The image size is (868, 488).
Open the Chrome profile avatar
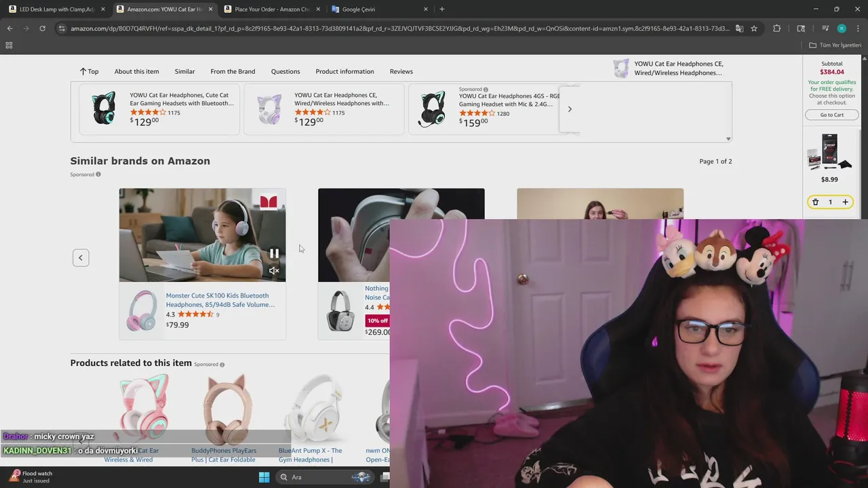coord(842,28)
